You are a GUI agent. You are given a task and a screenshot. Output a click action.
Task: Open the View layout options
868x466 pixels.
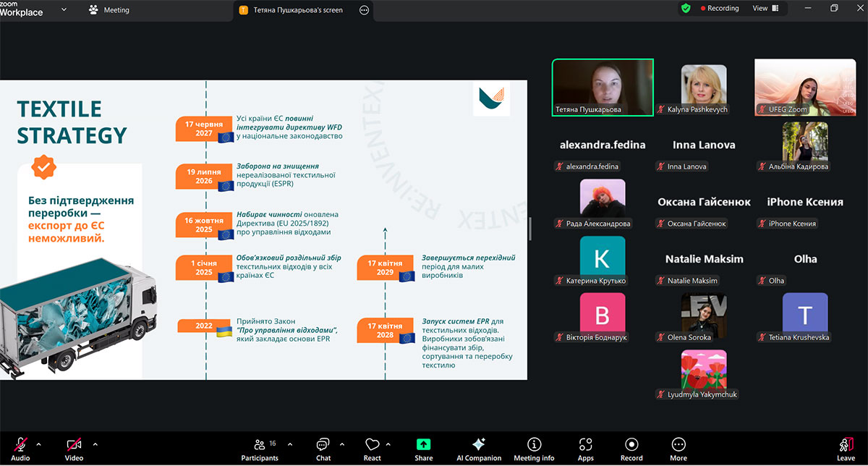point(765,9)
